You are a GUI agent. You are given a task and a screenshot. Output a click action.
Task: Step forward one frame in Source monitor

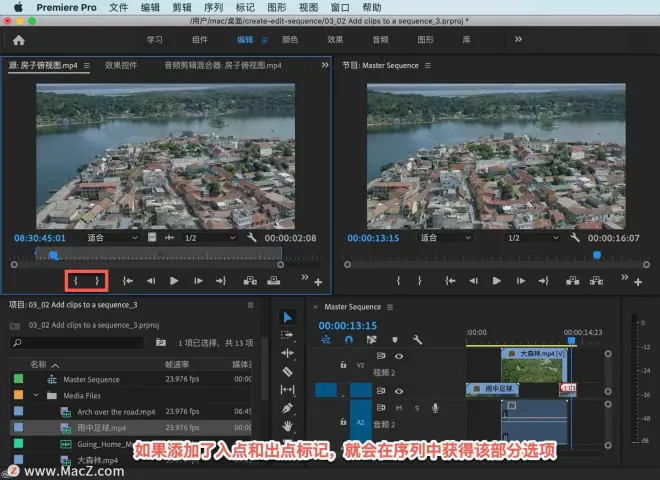coord(198,281)
